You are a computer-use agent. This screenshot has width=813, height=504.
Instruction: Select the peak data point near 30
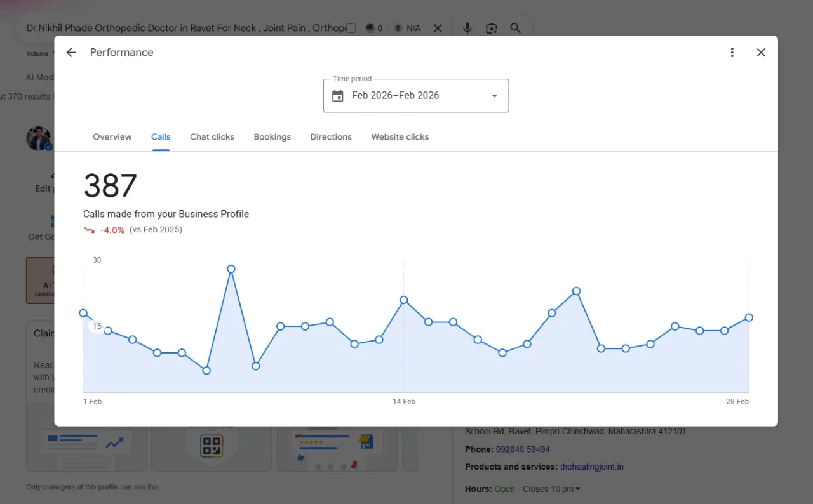click(x=231, y=269)
